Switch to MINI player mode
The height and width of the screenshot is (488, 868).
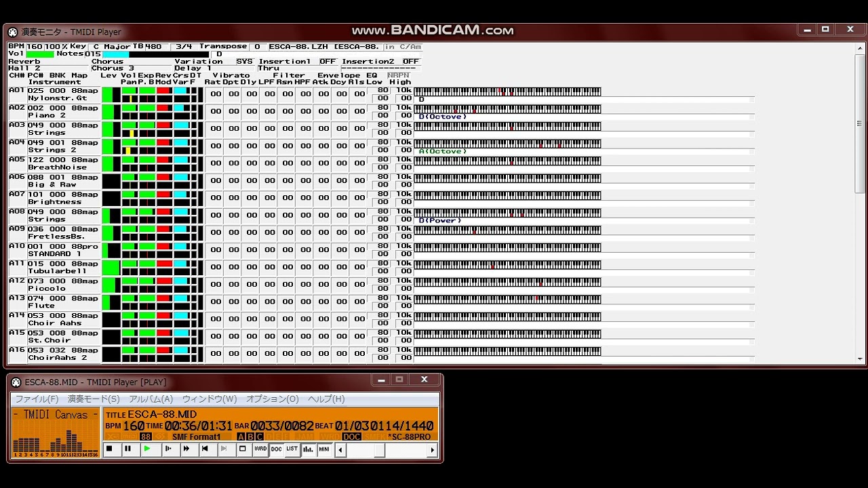tap(325, 449)
